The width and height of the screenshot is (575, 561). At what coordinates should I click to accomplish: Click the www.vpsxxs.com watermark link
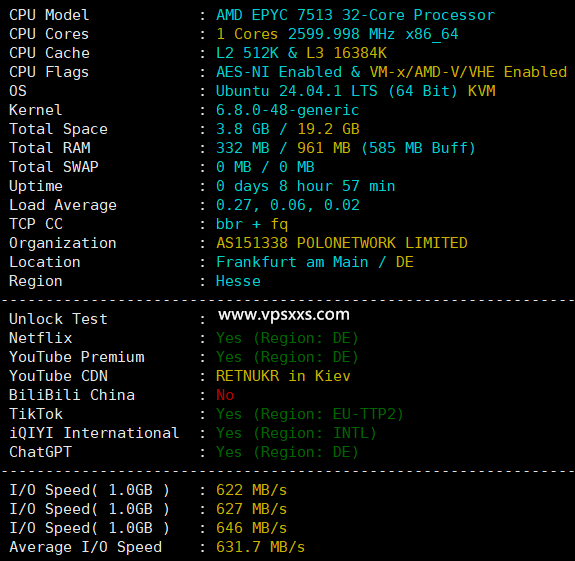(x=284, y=315)
